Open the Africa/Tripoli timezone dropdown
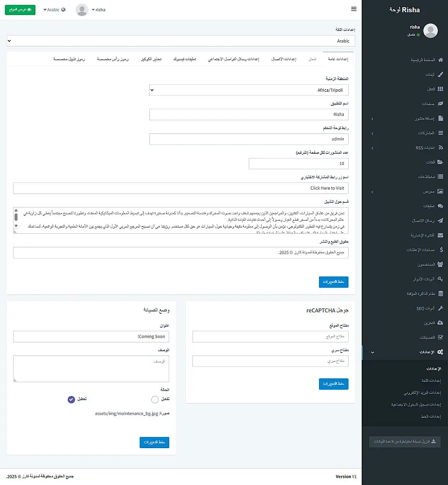This screenshot has width=448, height=485. 249,90
